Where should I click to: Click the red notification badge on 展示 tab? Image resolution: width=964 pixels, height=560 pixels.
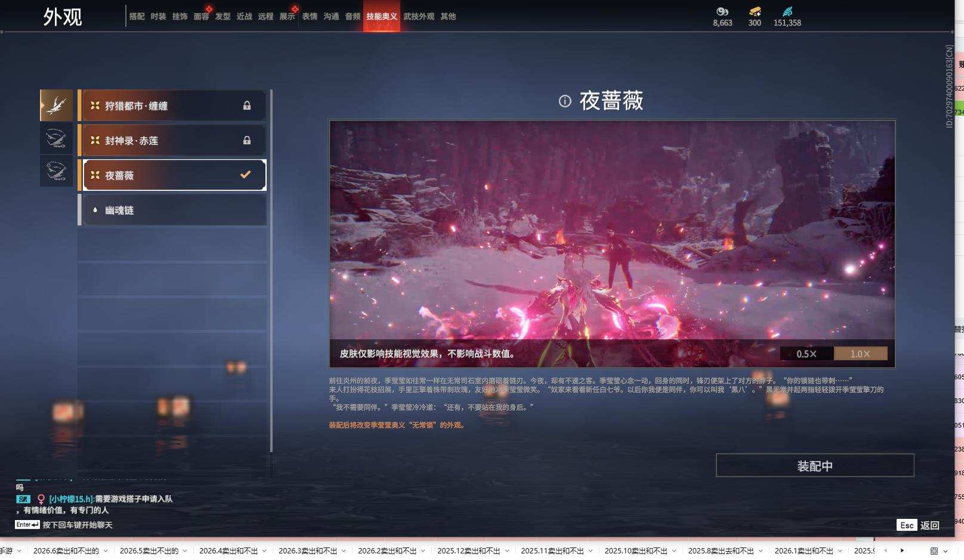(x=295, y=9)
